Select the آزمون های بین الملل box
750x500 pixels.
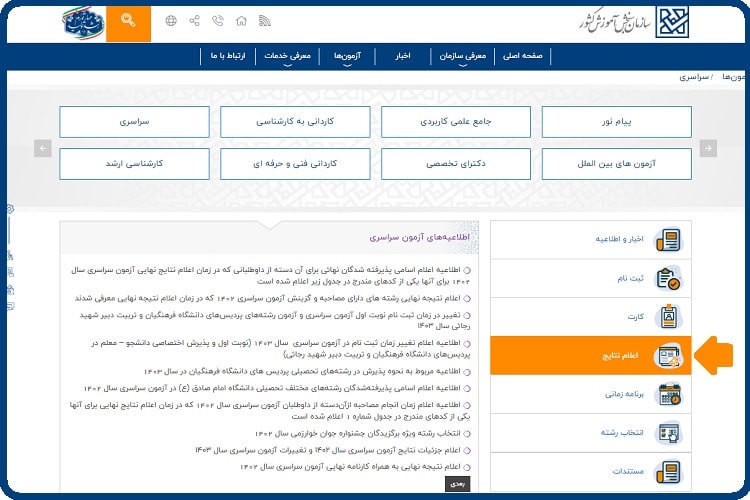coord(617,164)
